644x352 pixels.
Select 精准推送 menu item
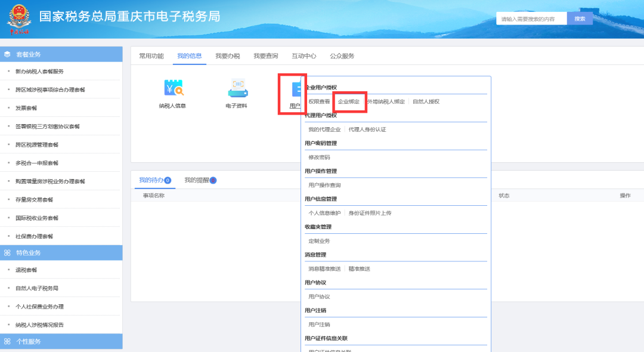coord(360,269)
